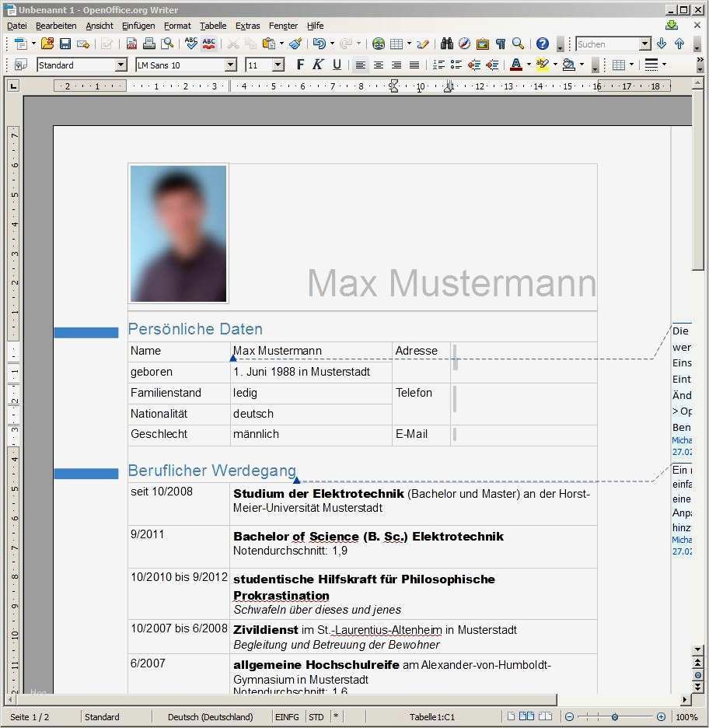Activate the Format Paintbrush icon
This screenshot has height=728, width=709.
point(295,44)
